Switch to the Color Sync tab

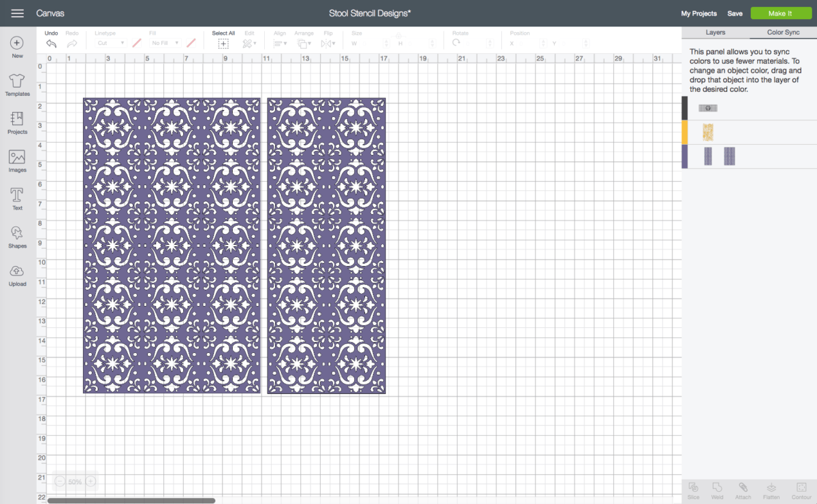pos(783,33)
